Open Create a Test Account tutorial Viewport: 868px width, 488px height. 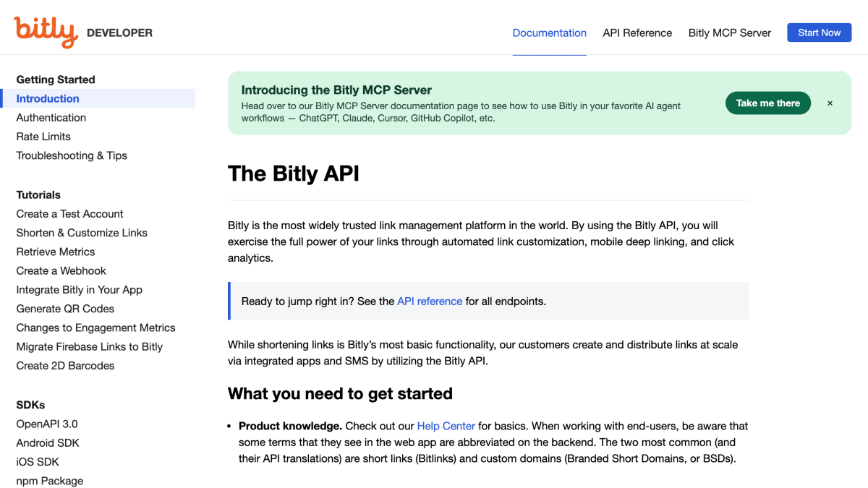click(69, 214)
